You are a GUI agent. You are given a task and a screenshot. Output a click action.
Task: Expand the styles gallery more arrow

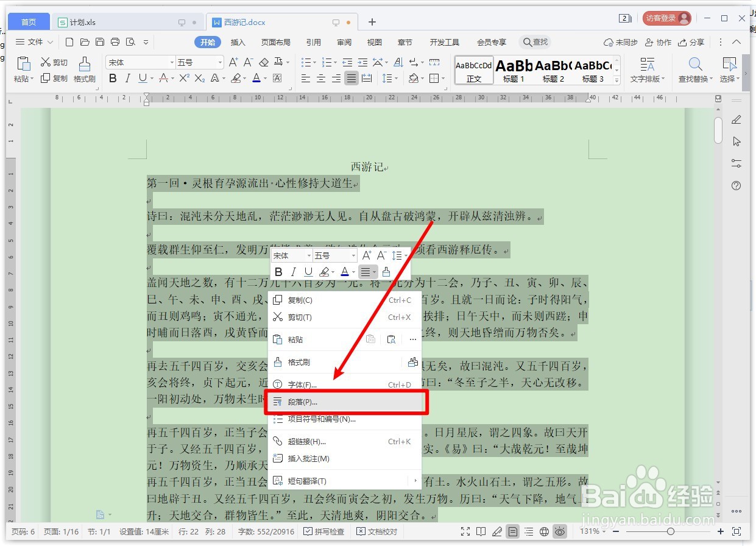616,80
